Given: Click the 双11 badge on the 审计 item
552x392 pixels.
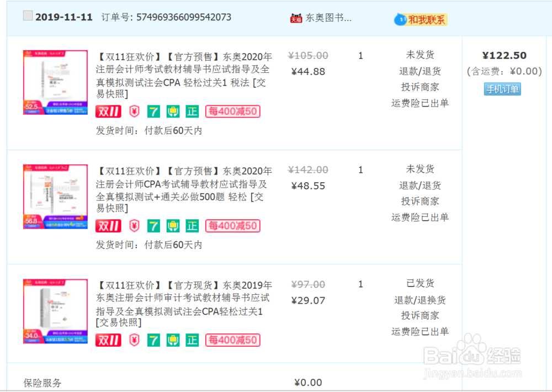Looking at the screenshot, I should (x=108, y=340).
